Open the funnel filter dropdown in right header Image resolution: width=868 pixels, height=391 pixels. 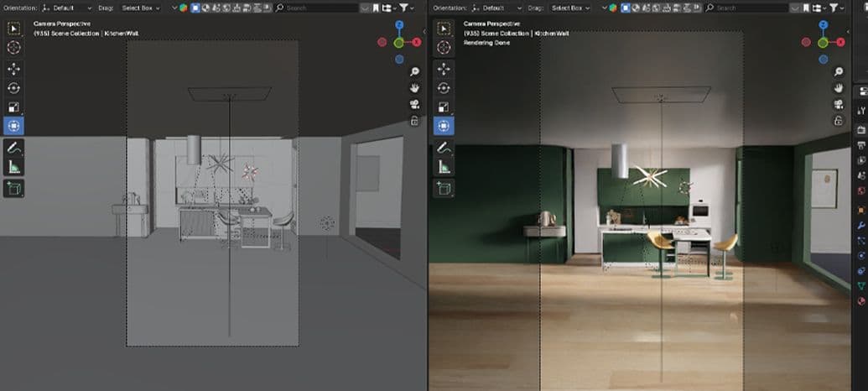pyautogui.click(x=837, y=8)
